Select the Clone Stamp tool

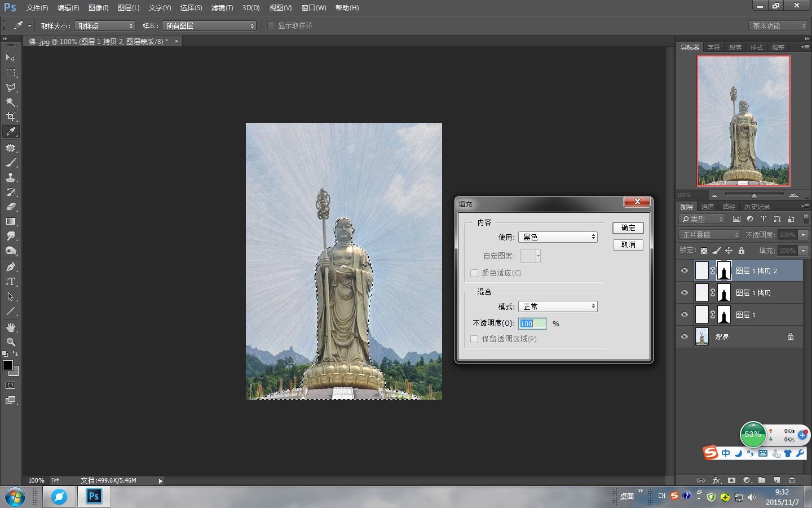[x=11, y=177]
